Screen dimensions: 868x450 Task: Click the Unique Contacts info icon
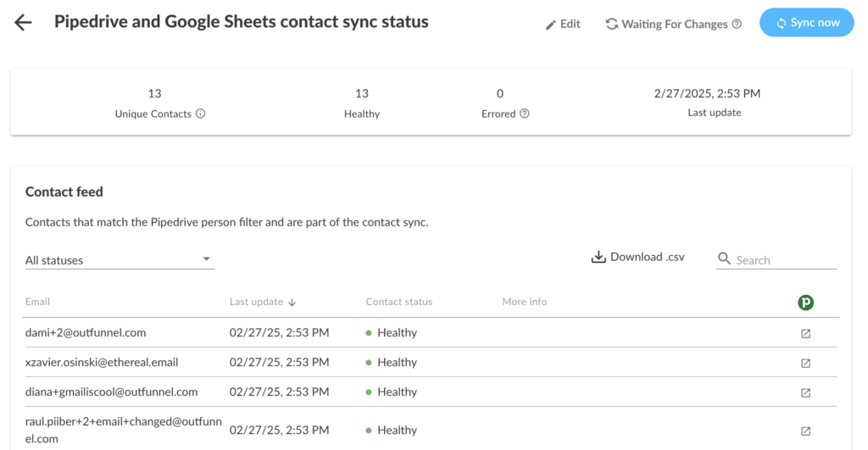(x=201, y=114)
